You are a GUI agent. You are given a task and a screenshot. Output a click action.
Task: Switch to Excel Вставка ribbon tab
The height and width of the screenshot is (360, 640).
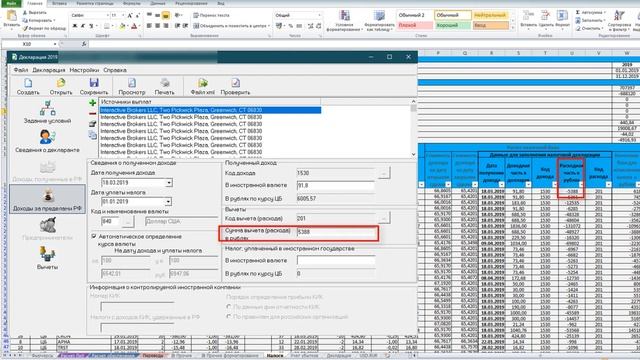tap(59, 3)
